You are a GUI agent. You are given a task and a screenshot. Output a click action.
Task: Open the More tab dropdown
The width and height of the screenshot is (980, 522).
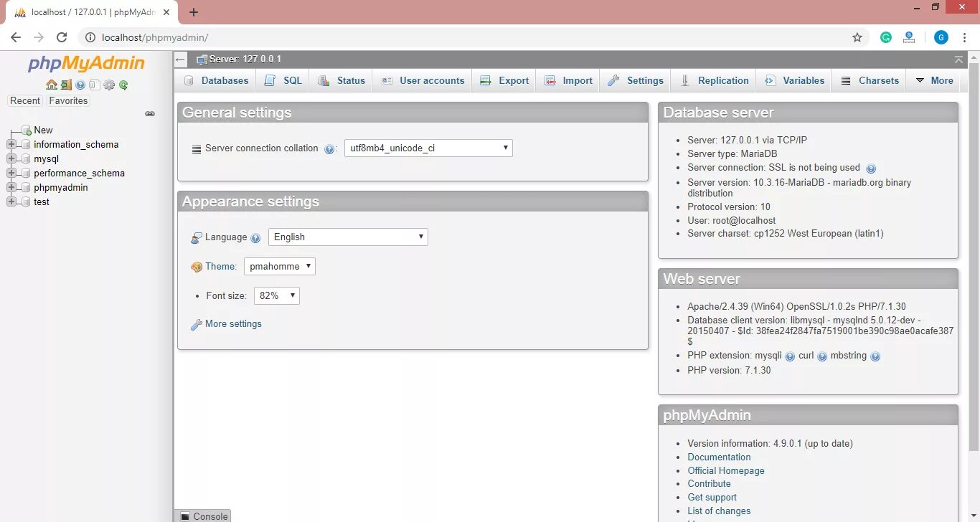pos(934,80)
